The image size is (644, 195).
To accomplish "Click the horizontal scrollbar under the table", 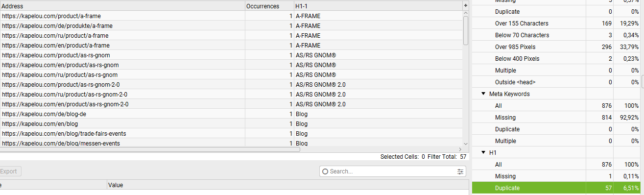I will pos(150,149).
